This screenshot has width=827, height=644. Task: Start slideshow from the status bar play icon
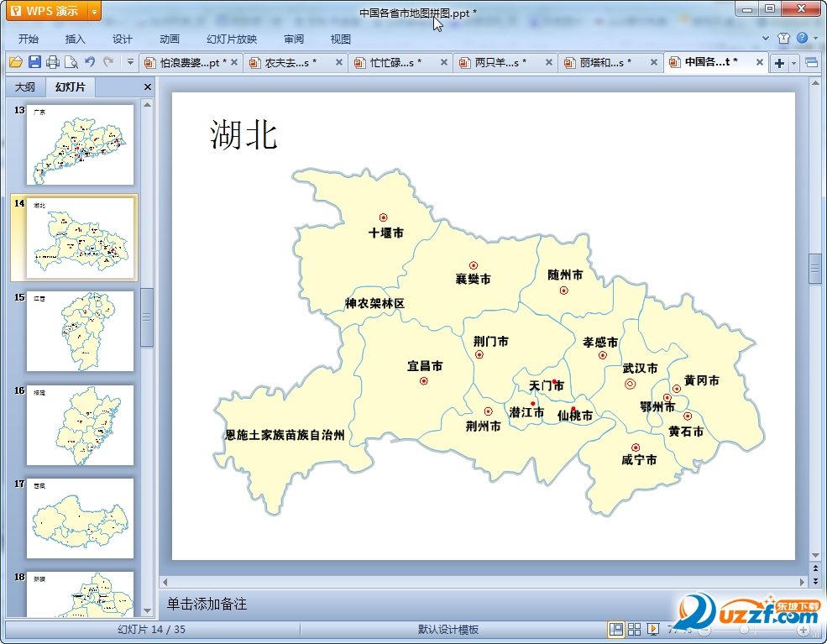pos(653,629)
